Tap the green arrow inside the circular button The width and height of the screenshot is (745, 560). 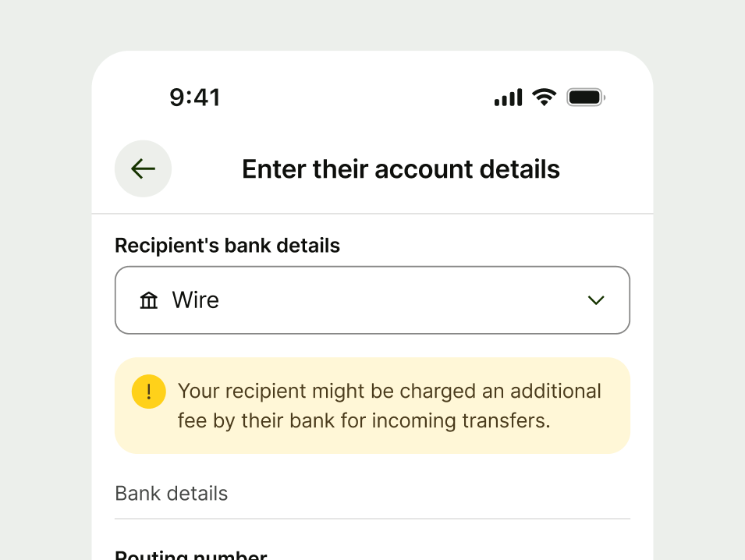143,168
